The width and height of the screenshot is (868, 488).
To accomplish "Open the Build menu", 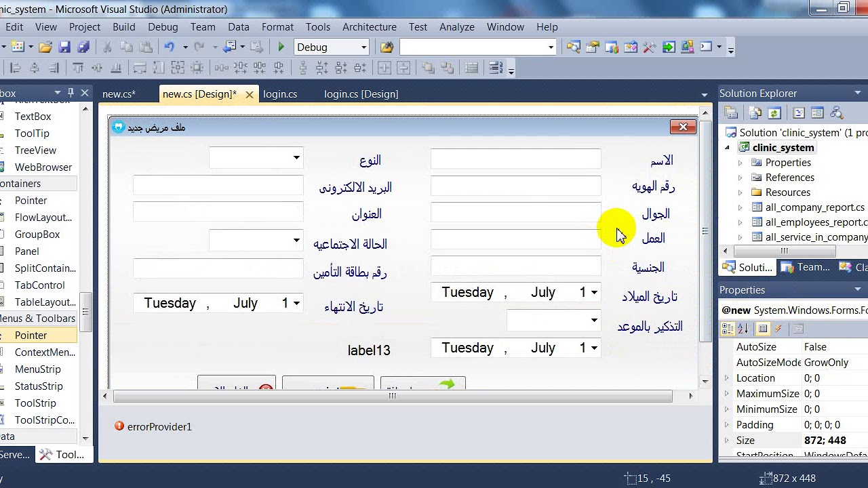I will coord(124,27).
